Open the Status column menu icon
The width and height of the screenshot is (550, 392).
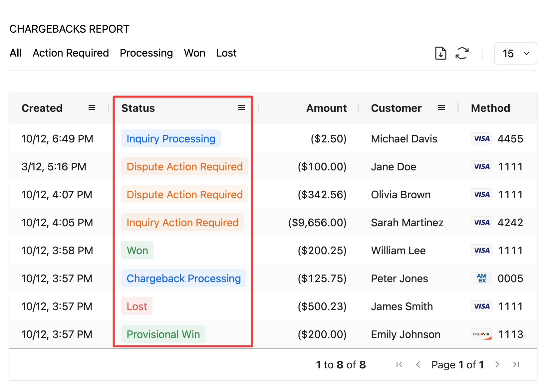pos(242,108)
